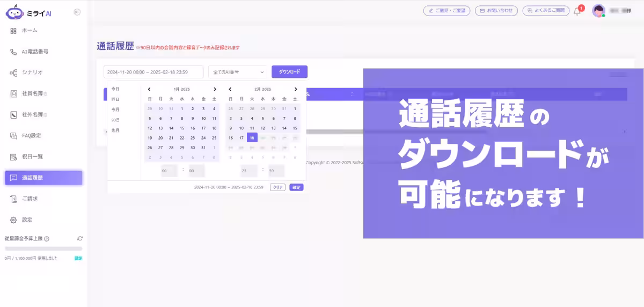Select day 15 in 1月 2025 calendar

pos(182,128)
